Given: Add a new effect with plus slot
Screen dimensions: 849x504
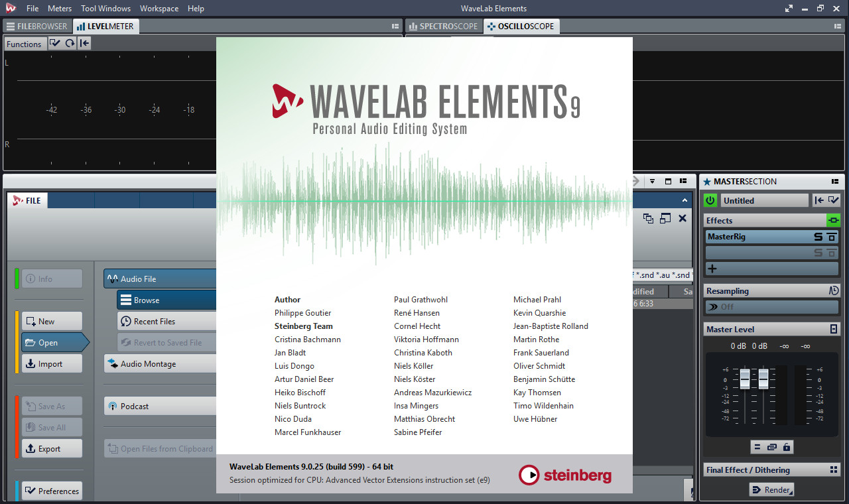Looking at the screenshot, I should [772, 269].
